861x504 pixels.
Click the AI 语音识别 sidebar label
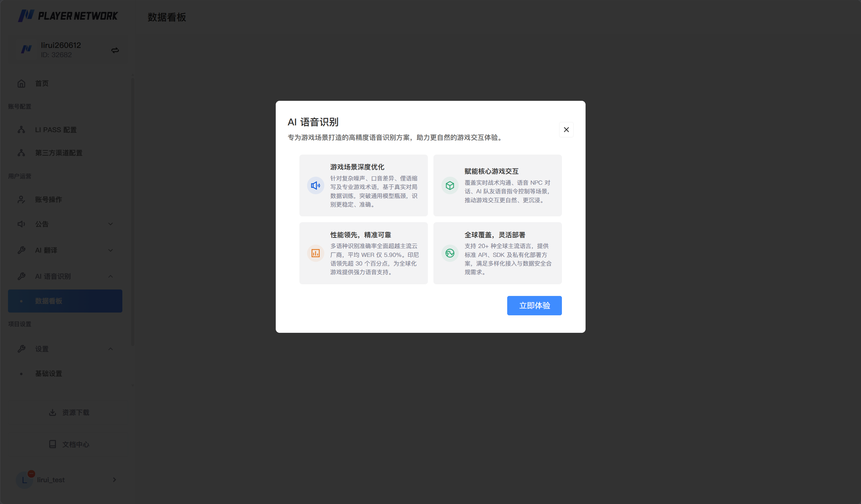(53, 276)
